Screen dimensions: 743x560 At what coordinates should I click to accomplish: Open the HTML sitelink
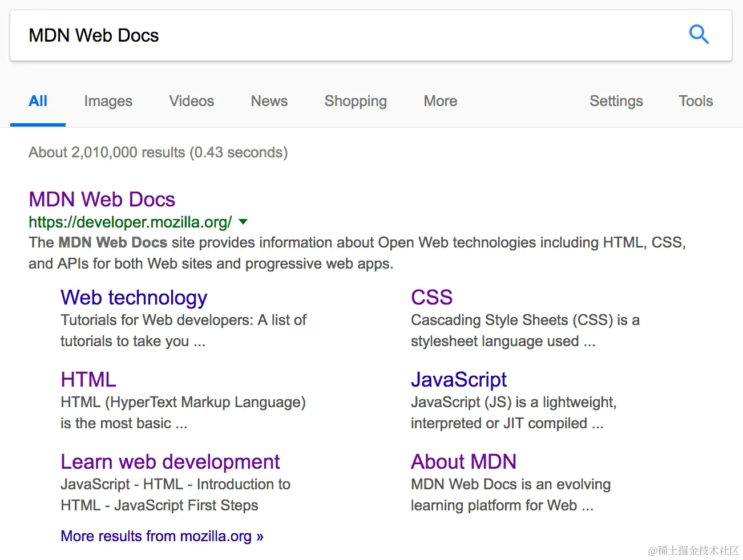click(x=88, y=380)
